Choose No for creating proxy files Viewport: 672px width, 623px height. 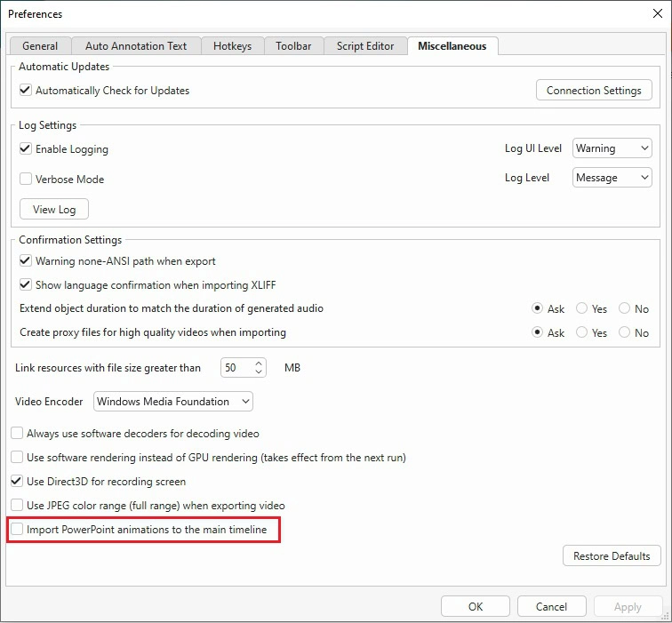(x=625, y=332)
